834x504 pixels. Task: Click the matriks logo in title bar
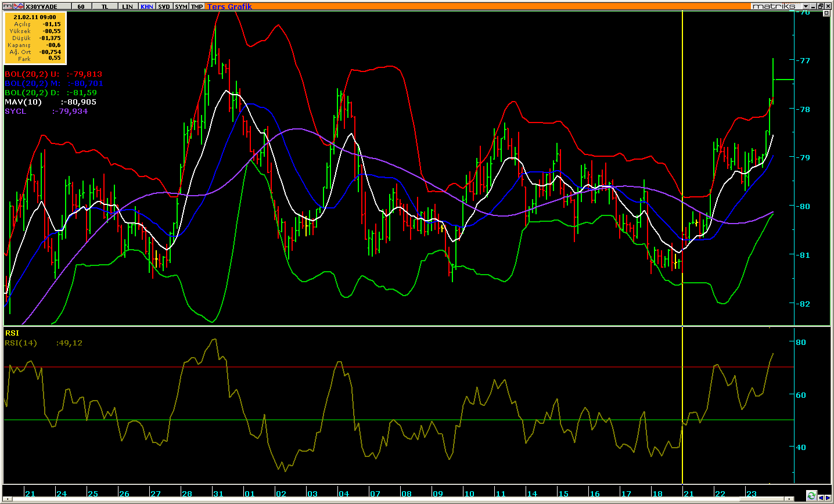click(774, 6)
